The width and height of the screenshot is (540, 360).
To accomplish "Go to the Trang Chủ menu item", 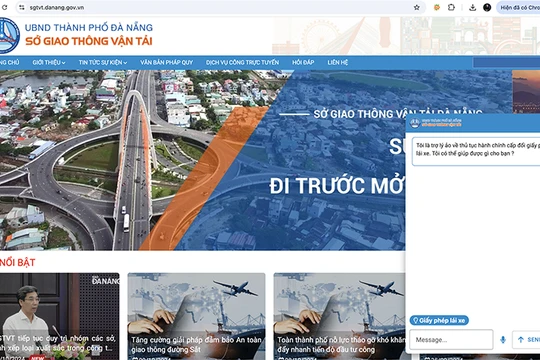I will 10,62.
